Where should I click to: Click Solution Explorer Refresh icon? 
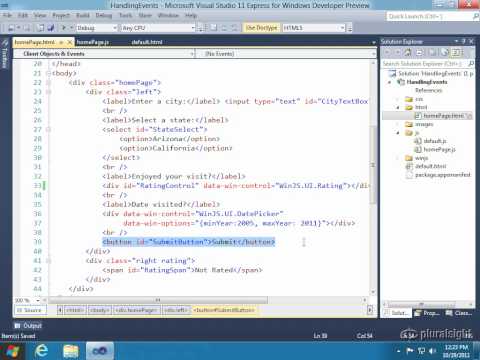(x=445, y=53)
